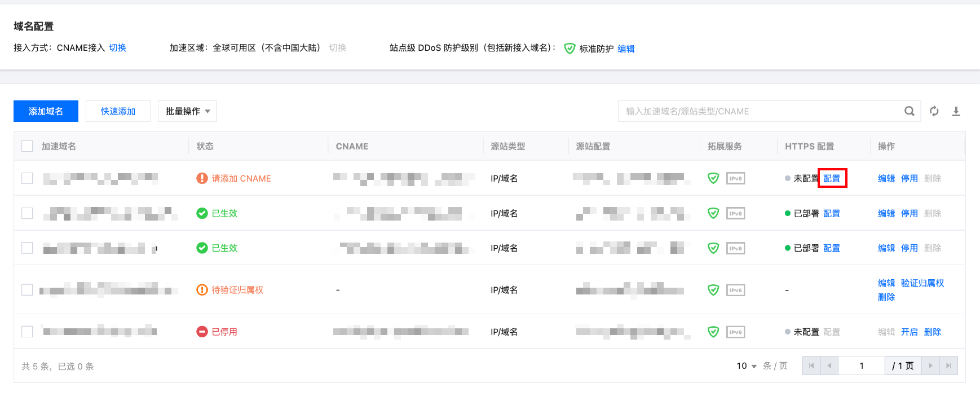980x396 pixels.
Task: Click the blue 添加域名 button
Action: pos(46,111)
